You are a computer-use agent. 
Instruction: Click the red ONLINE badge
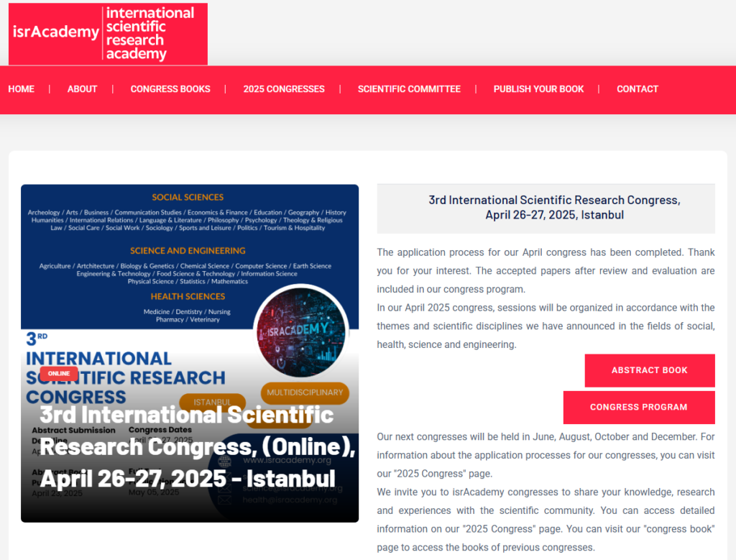[x=59, y=374]
